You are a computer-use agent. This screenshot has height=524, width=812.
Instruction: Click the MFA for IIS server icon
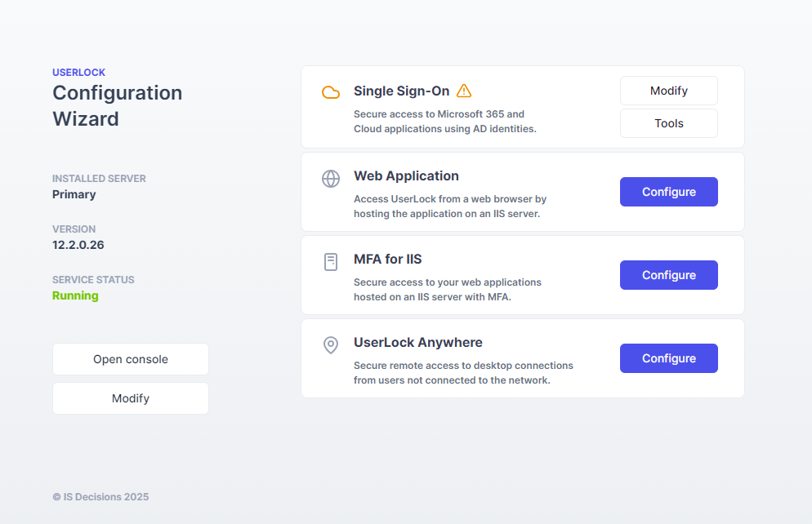click(331, 262)
